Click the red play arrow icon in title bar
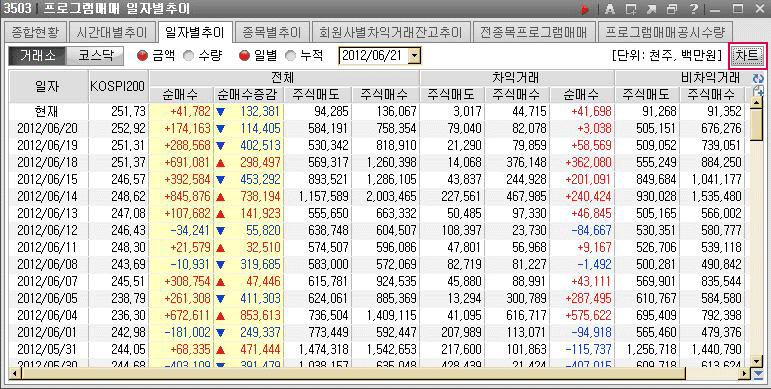This screenshot has height=389, width=771. pos(585,9)
